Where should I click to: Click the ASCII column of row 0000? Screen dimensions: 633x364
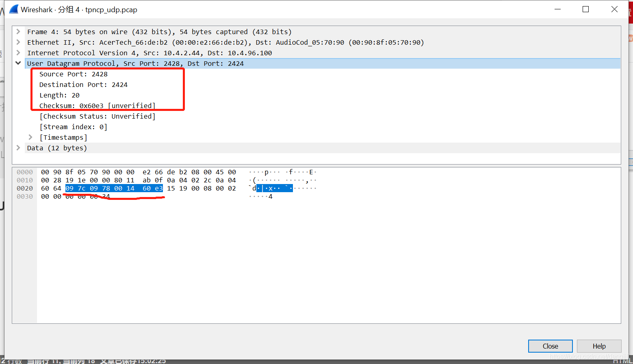pyautogui.click(x=283, y=172)
